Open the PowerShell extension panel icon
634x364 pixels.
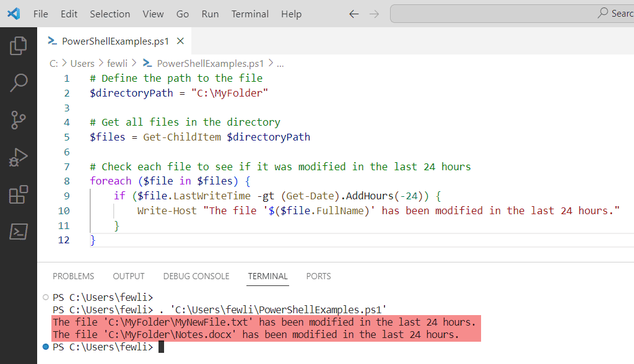tap(18, 232)
